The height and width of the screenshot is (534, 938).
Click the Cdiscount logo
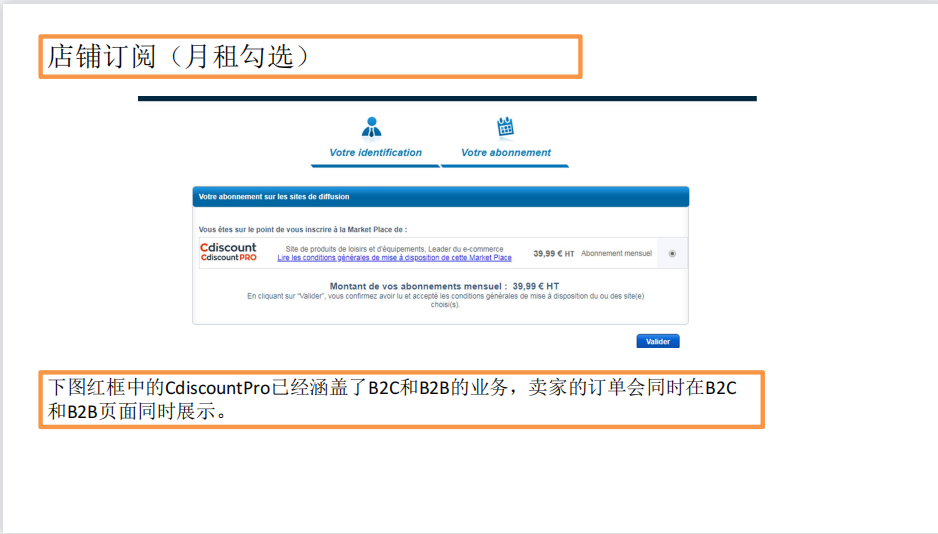click(x=228, y=247)
